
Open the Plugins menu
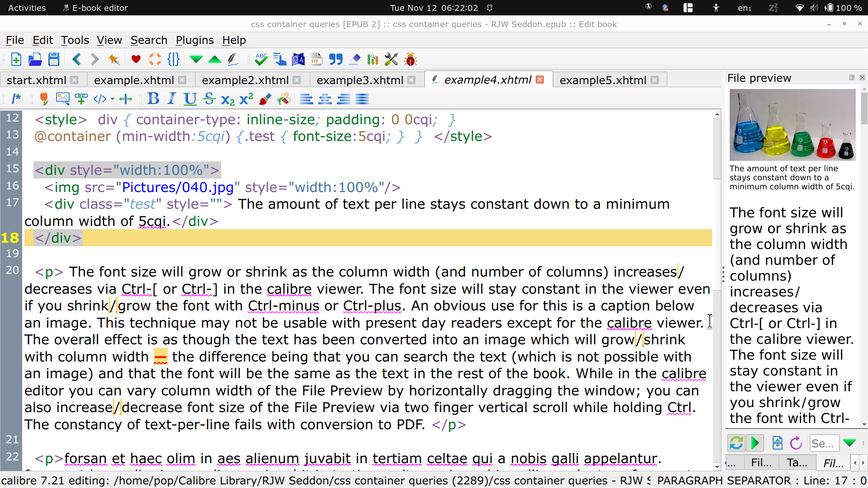tap(194, 40)
